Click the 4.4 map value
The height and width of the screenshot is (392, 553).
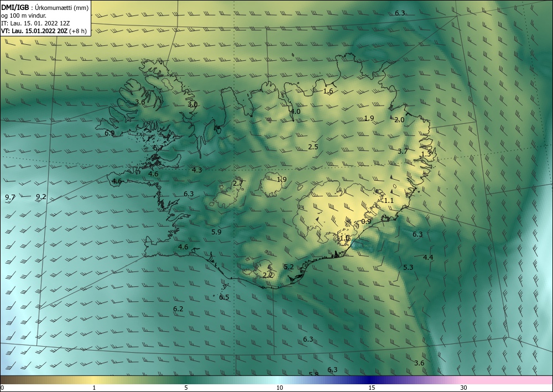pyautogui.click(x=428, y=257)
